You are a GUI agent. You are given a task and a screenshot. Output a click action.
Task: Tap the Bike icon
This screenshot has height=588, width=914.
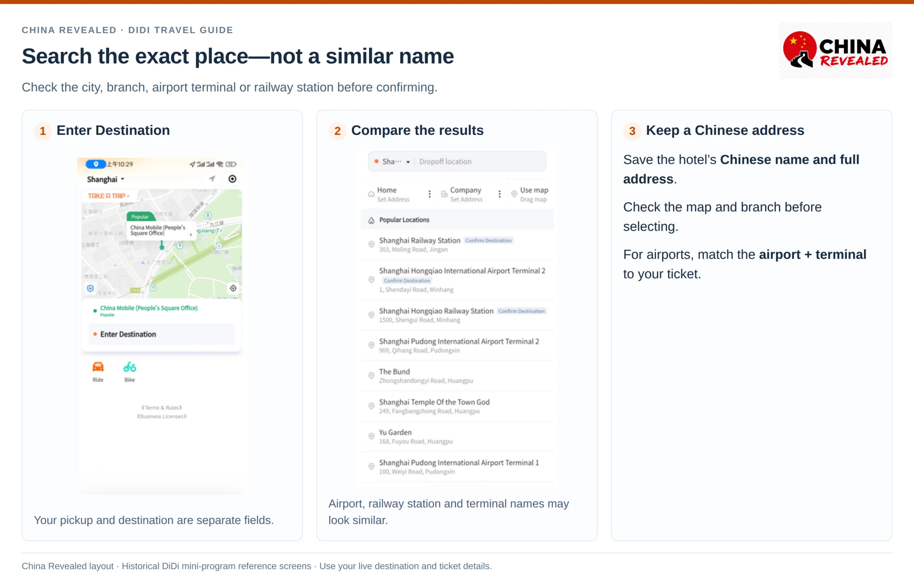[130, 367]
